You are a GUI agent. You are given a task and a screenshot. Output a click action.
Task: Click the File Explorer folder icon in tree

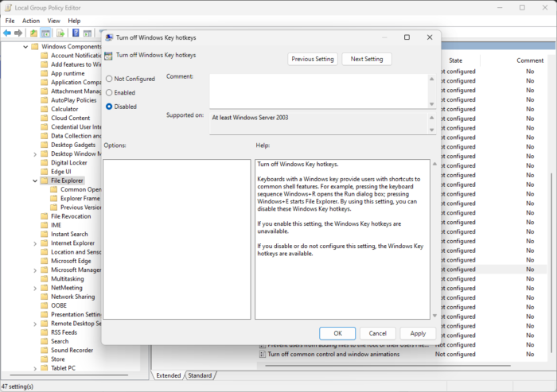point(44,180)
